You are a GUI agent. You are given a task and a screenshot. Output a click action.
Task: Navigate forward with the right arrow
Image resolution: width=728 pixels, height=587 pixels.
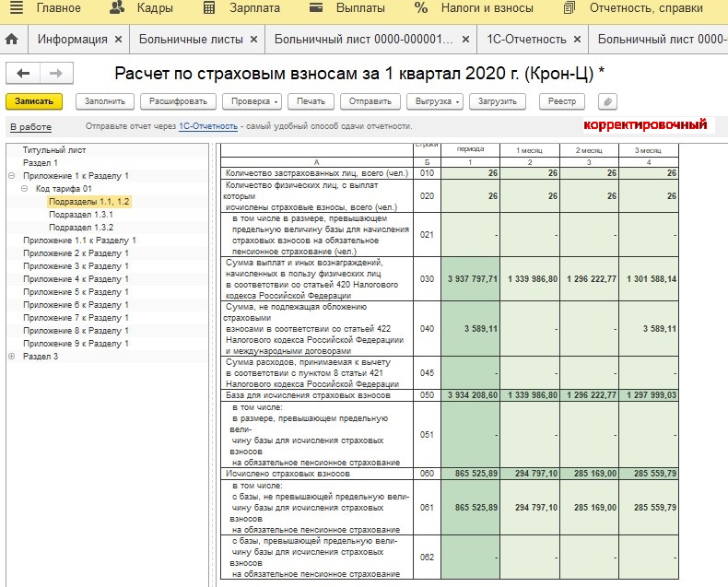(x=56, y=73)
